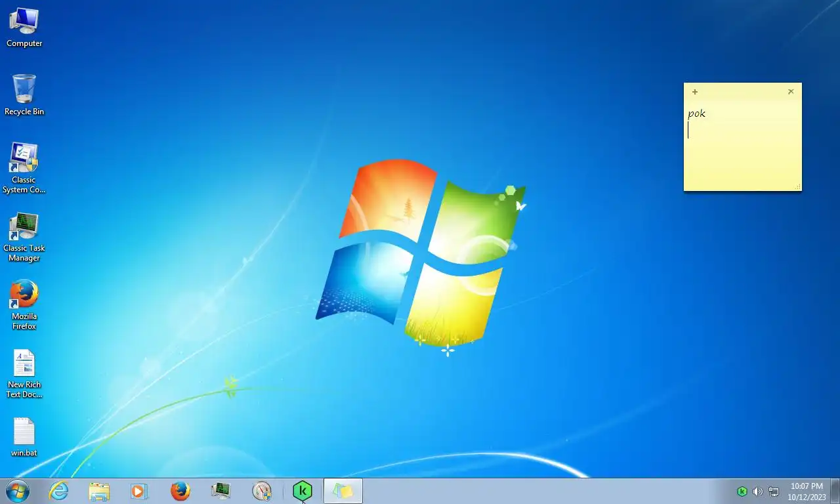Screen dimensions: 840x504
Task: Launch Internet Explorer from the taskbar
Action: (x=59, y=491)
